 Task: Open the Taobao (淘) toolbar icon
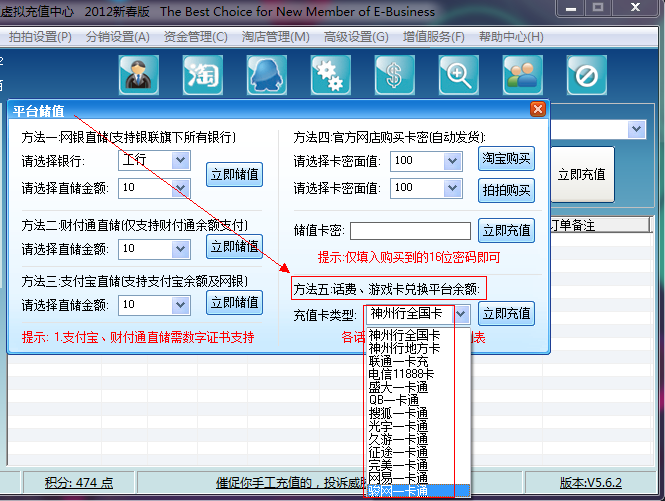tap(203, 74)
